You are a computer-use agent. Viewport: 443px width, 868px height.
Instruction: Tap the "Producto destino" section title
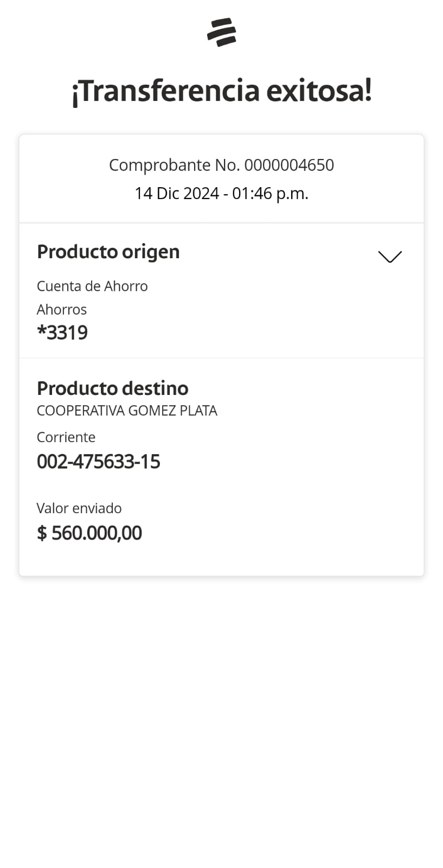point(112,388)
